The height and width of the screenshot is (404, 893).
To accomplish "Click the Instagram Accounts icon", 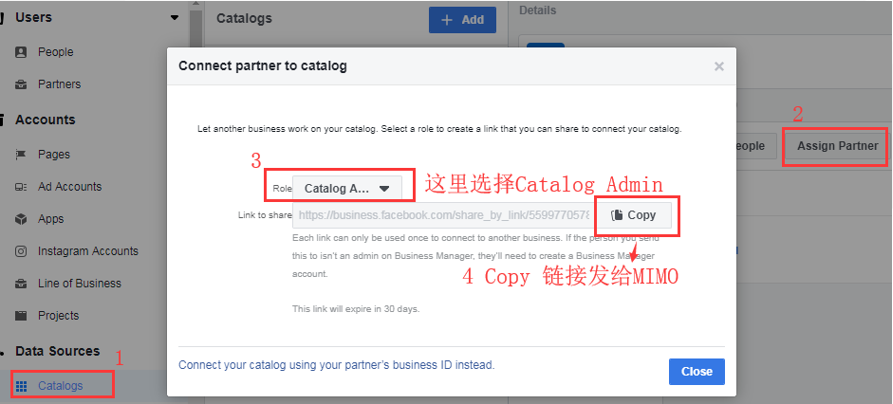I will tap(21, 251).
